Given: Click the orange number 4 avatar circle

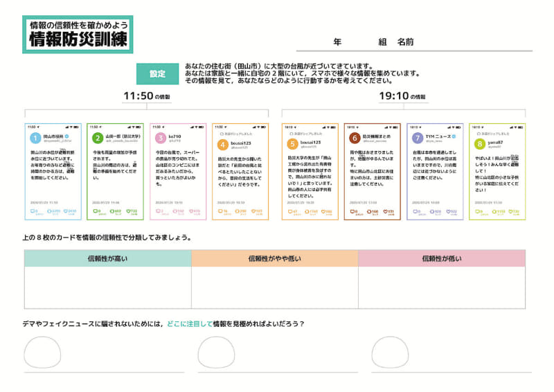Looking at the screenshot, I should click(223, 145).
